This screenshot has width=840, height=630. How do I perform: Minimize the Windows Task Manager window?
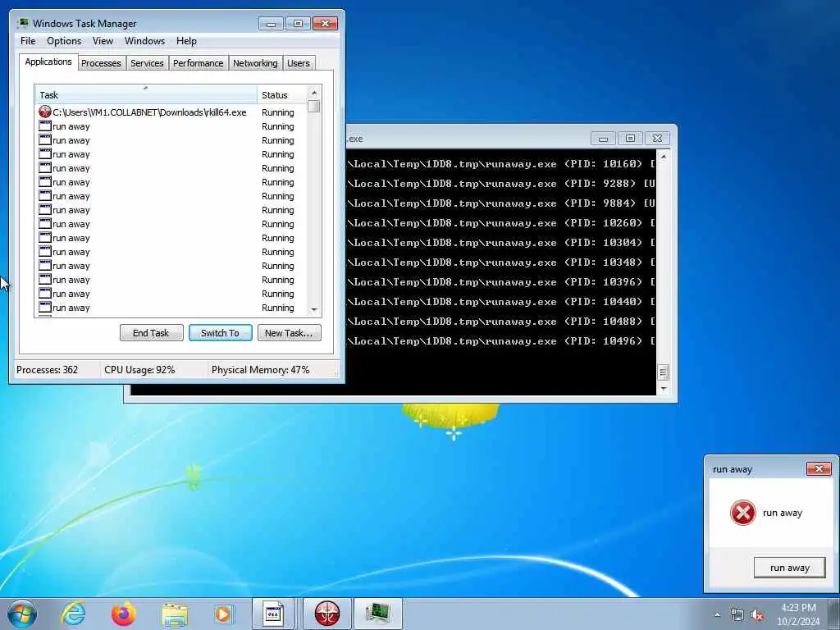pyautogui.click(x=271, y=23)
